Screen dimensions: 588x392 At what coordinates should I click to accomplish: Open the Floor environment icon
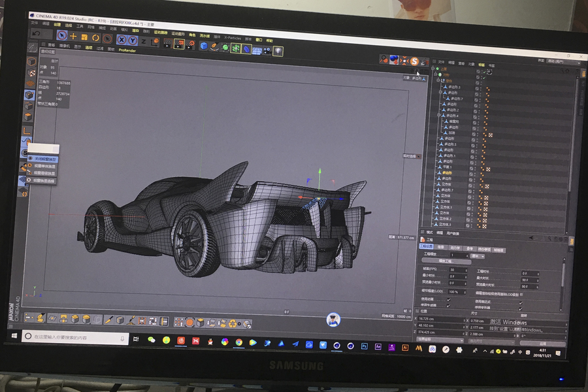(257, 50)
